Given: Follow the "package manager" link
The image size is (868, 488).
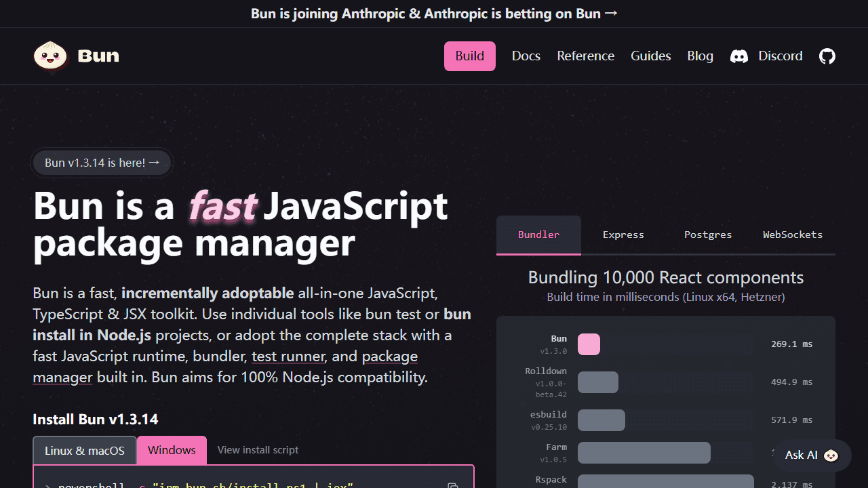Looking at the screenshot, I should pyautogui.click(x=225, y=367).
